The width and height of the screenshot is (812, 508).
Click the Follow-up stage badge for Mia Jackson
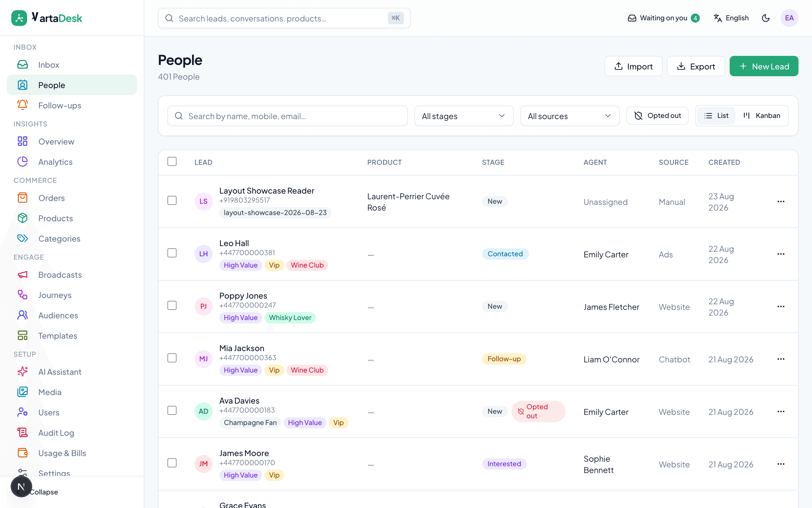pos(504,359)
